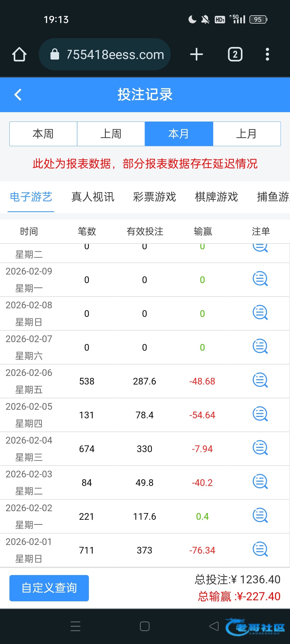View bet slip icon for 2026-02-01

260,550
